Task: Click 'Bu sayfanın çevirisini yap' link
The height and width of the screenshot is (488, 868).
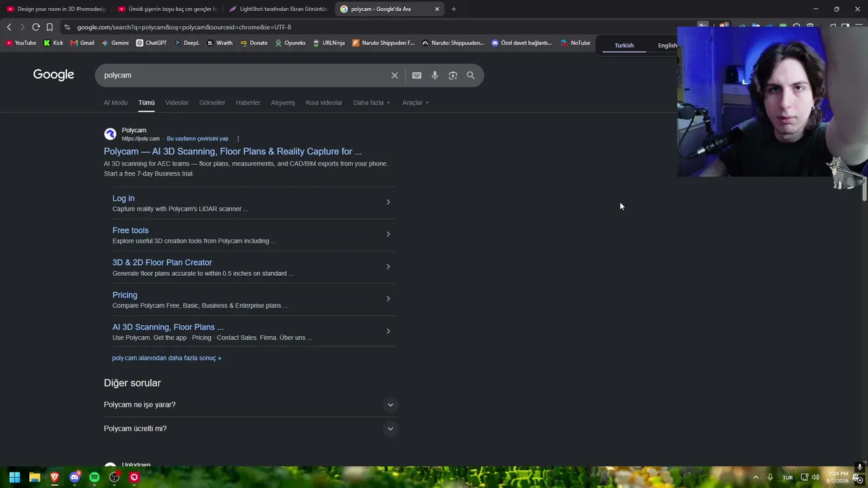Action: (197, 139)
